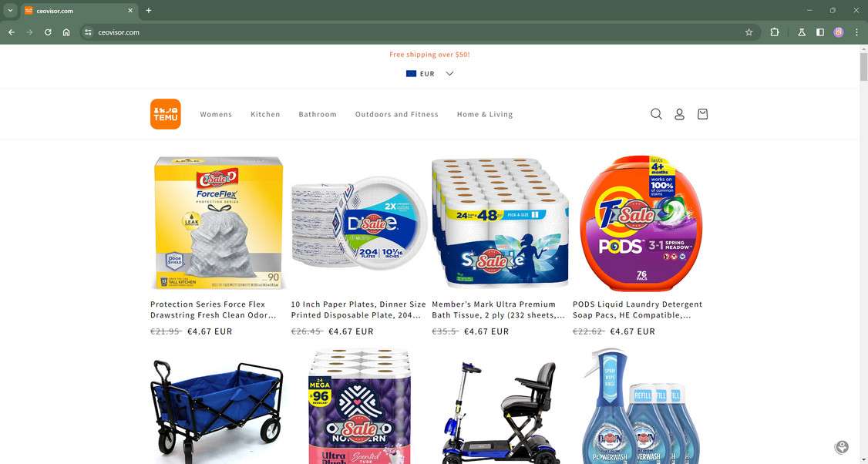Click the orange TEMU logo

(x=166, y=114)
